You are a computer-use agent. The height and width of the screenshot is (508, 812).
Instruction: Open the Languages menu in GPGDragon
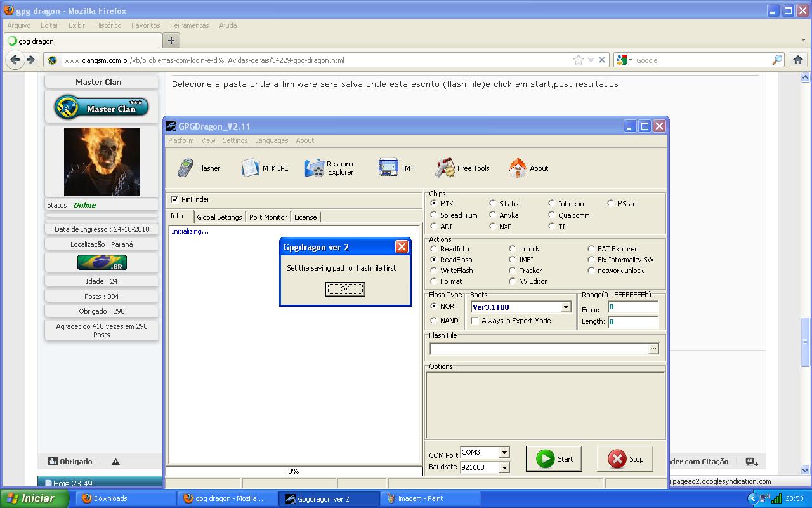[272, 140]
